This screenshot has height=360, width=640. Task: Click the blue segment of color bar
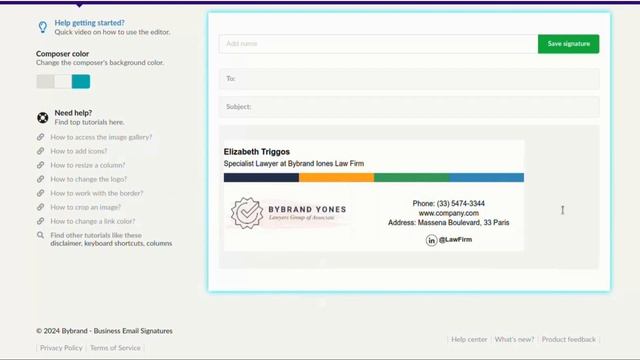487,177
